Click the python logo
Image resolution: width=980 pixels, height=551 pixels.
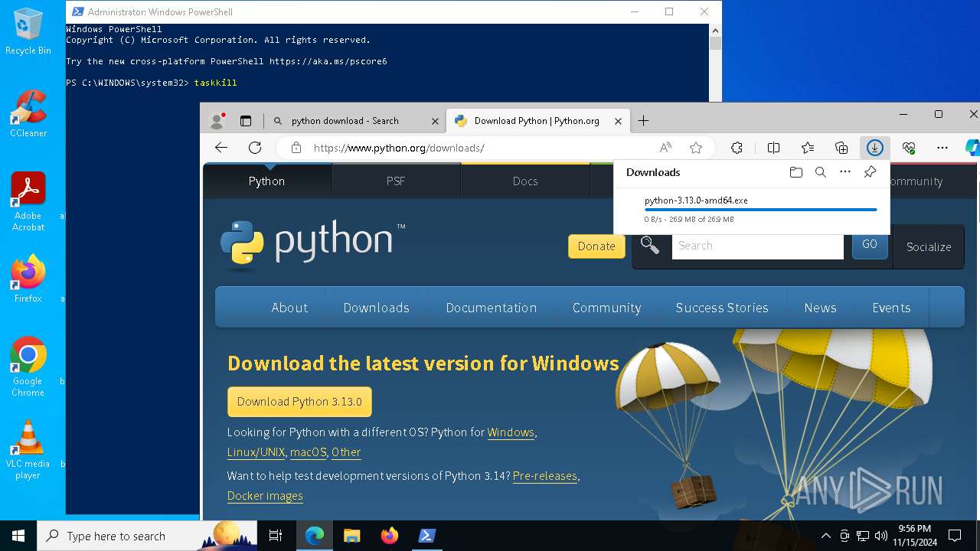[x=312, y=246]
